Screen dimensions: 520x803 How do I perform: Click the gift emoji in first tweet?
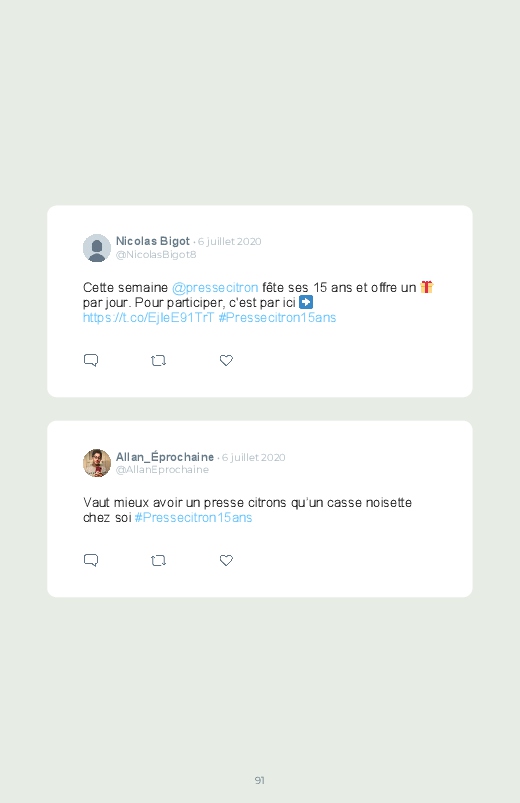(x=427, y=287)
